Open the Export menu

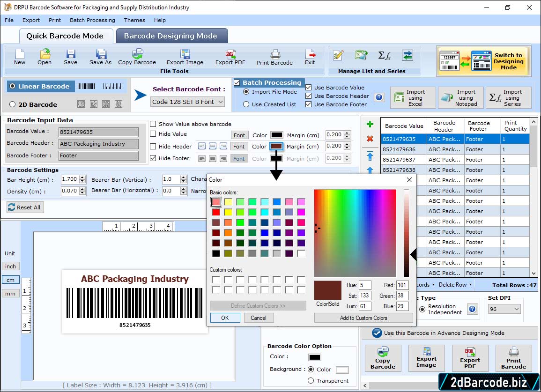(31, 20)
